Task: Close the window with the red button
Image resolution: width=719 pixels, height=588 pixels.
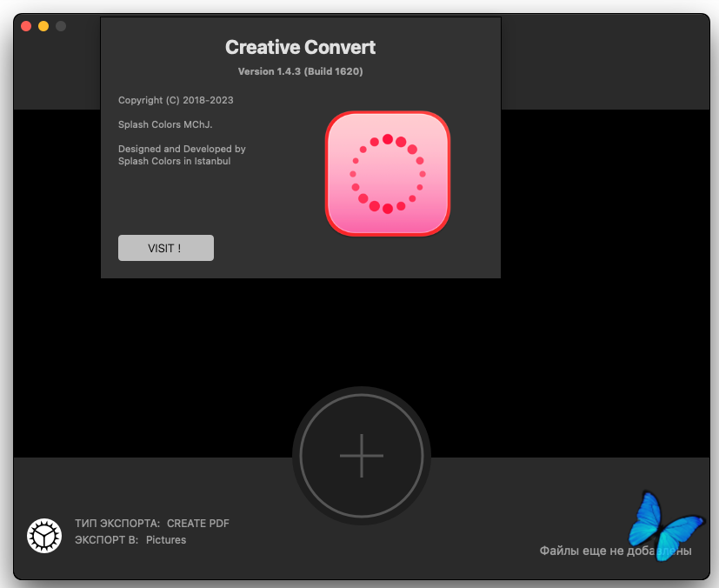Action: (x=26, y=26)
